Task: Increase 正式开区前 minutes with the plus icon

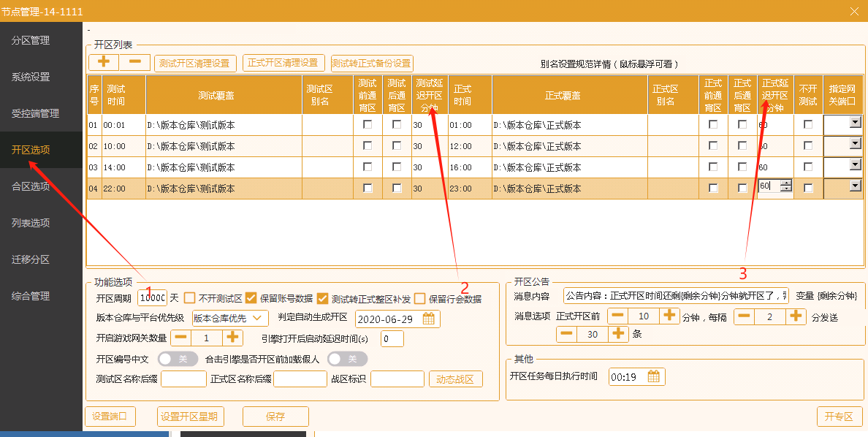Action: pos(669,316)
